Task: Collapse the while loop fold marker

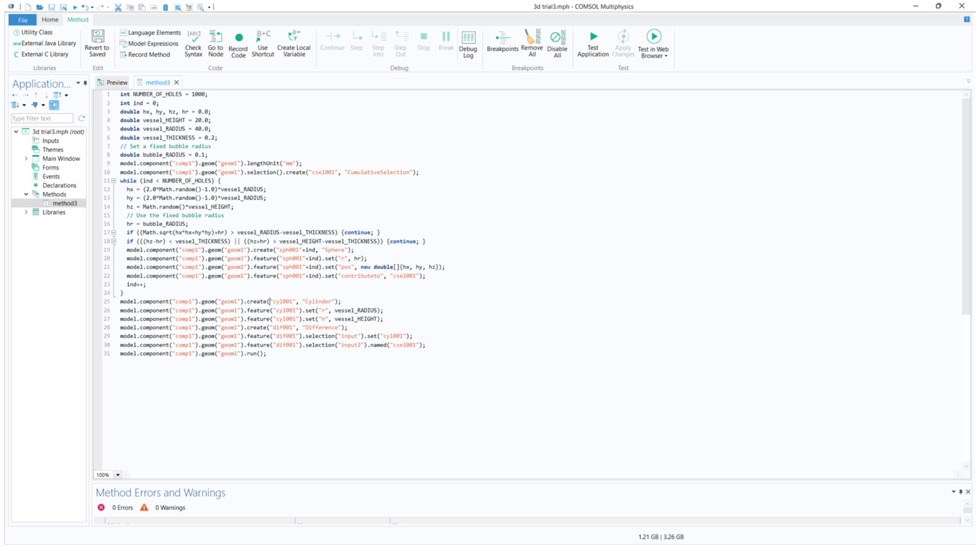Action: [x=113, y=181]
